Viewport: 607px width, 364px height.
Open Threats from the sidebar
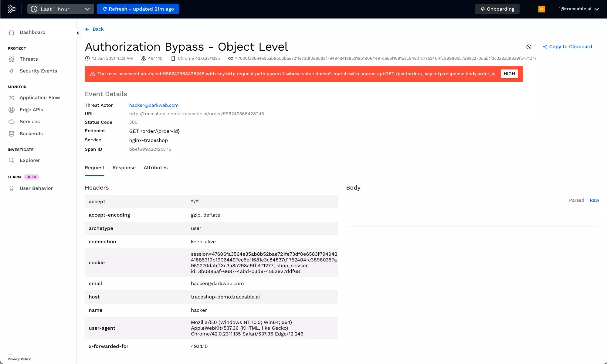[29, 59]
